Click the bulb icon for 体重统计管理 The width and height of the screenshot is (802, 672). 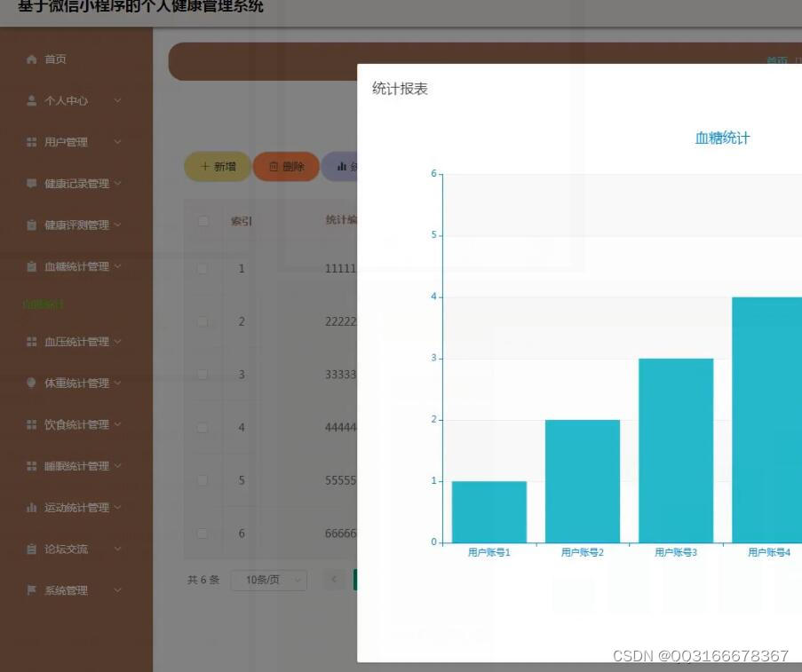(x=32, y=383)
